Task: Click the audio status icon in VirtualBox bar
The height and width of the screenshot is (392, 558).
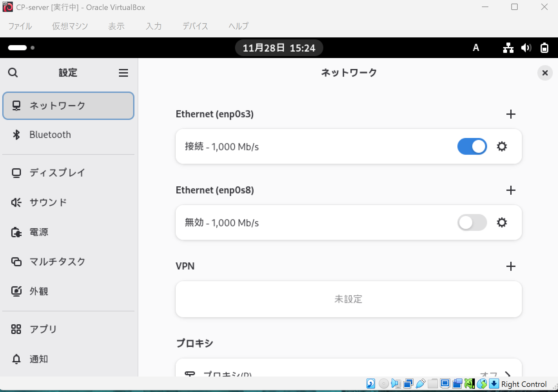Action: click(396, 384)
